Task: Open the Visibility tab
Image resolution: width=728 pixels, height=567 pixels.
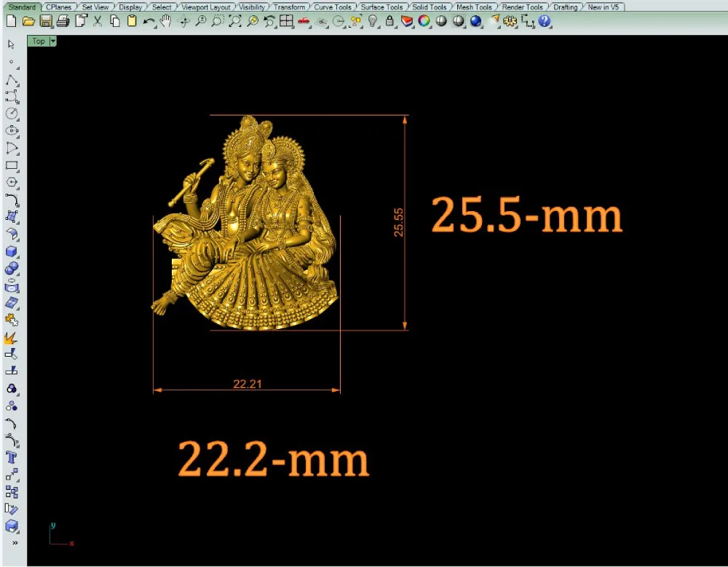Action: 252,7
